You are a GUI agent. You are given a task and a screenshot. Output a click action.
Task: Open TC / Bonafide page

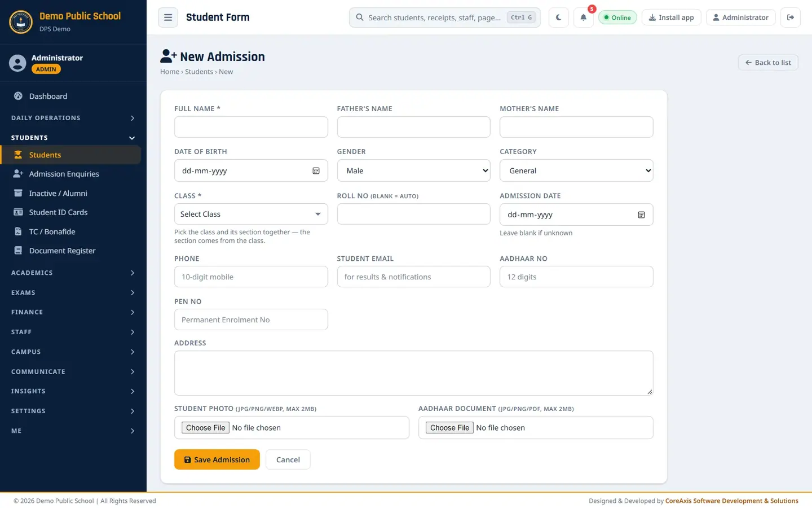70,231
